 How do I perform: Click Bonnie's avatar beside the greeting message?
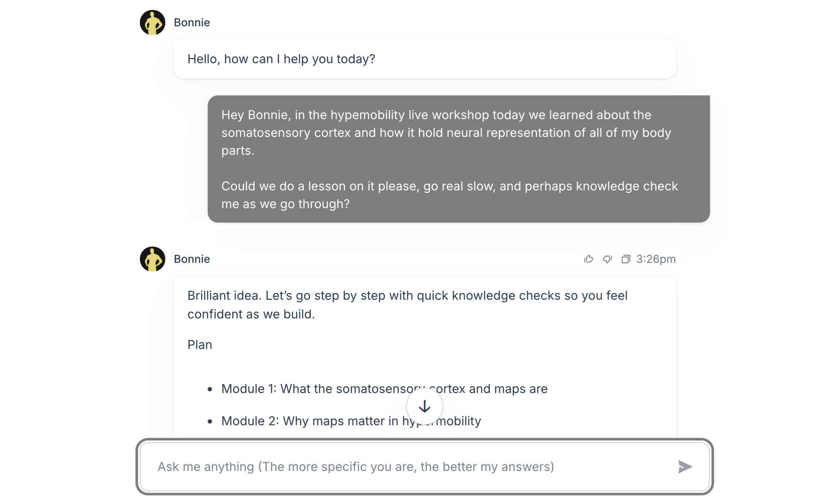point(152,23)
